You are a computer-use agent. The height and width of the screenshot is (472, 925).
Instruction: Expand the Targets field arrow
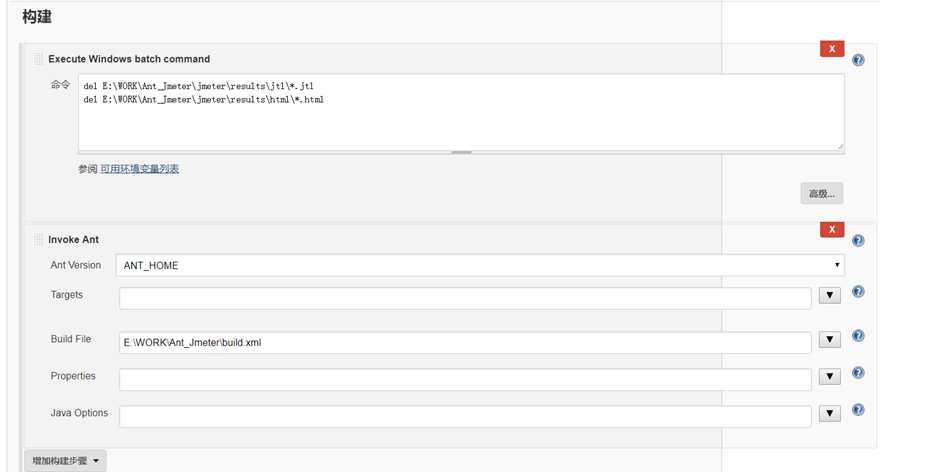coord(829,295)
